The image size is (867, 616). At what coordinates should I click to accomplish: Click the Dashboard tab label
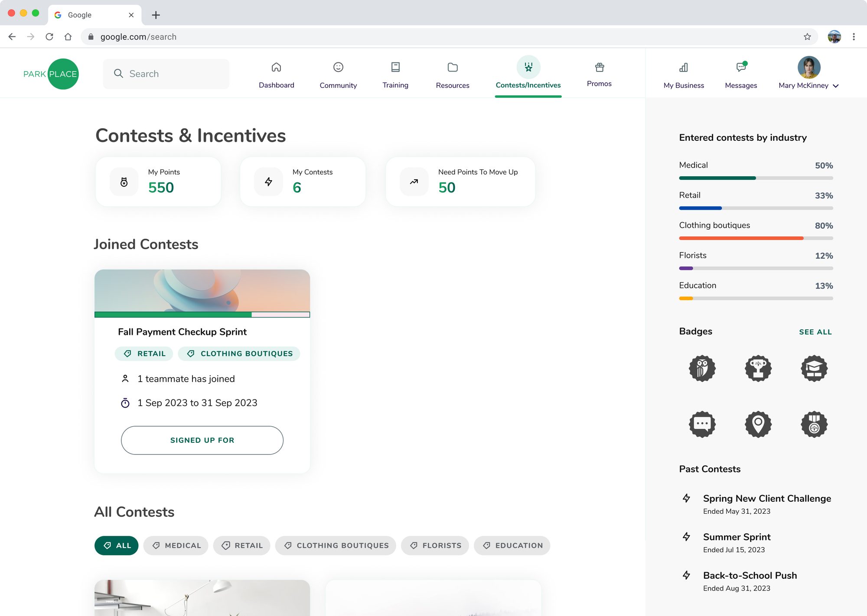point(277,85)
